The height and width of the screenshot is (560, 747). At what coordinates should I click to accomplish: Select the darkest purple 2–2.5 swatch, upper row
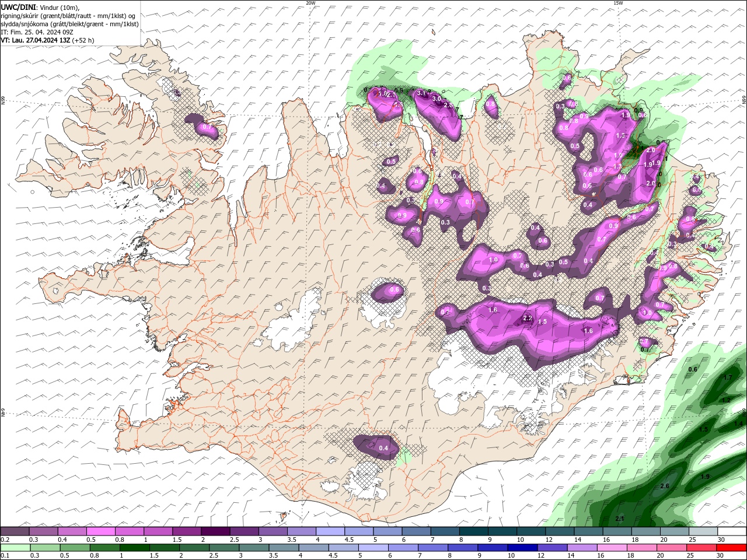[215, 531]
